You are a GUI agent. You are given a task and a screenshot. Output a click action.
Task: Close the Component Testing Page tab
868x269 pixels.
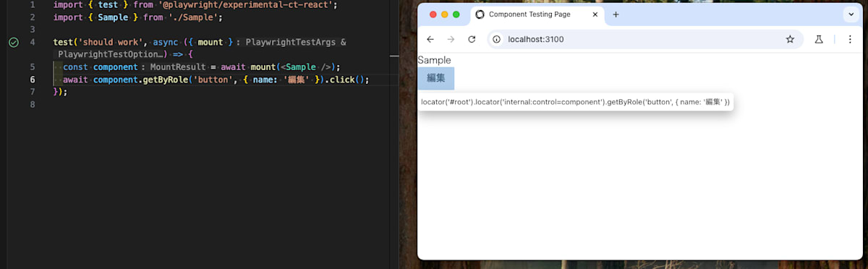click(595, 14)
